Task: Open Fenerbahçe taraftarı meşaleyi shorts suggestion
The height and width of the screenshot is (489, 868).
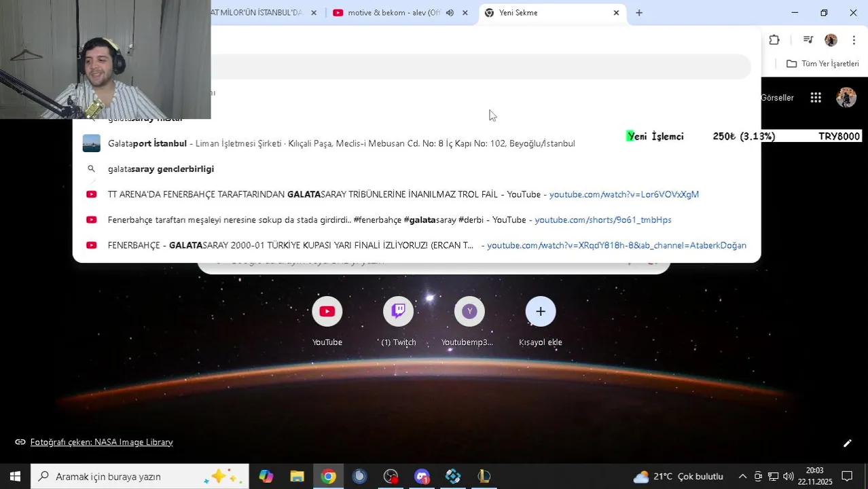Action: (416, 220)
